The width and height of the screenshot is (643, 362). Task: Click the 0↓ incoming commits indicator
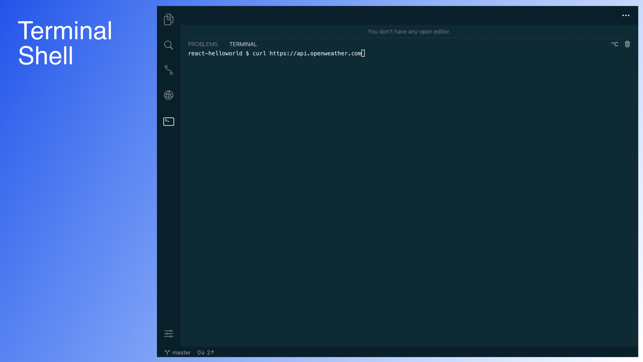pos(201,353)
